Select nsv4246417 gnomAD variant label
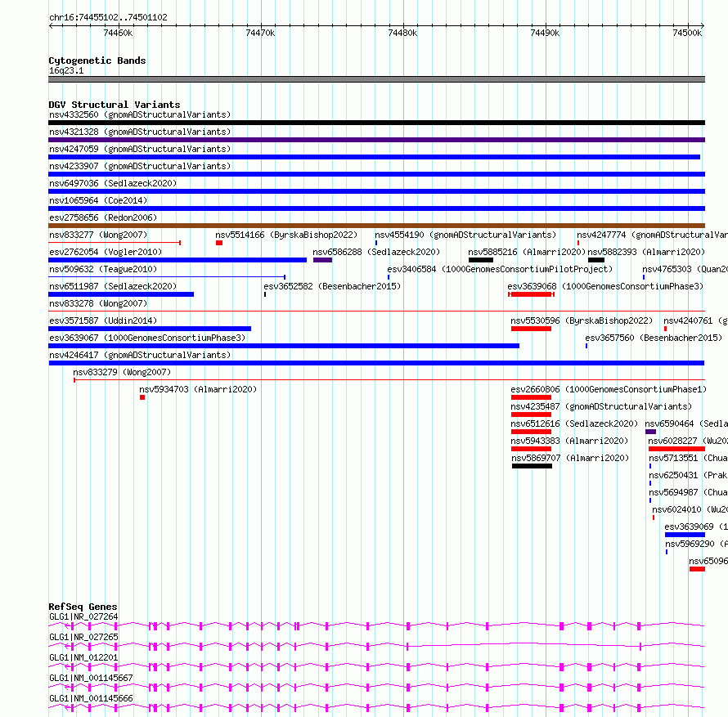 [x=140, y=355]
